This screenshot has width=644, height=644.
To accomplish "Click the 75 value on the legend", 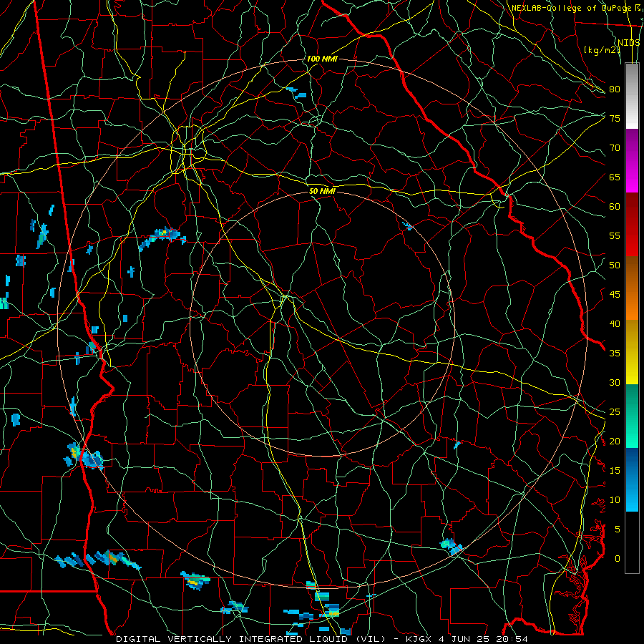I will [615, 118].
